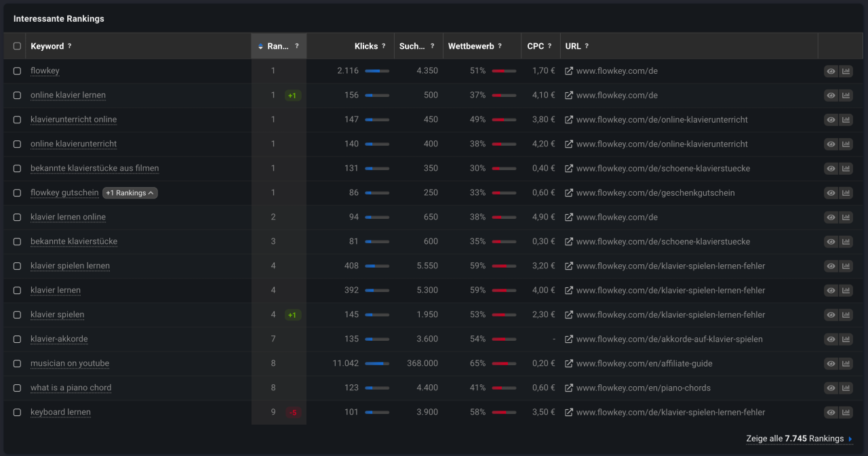Viewport: 868px width, 456px height.
Task: Open keyword link online klavierunterricht
Action: [x=73, y=144]
